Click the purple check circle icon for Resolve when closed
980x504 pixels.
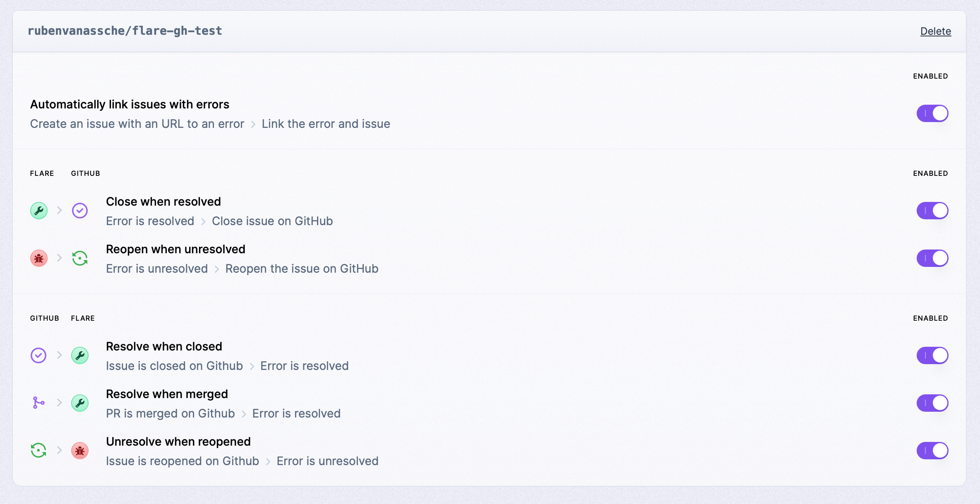click(x=38, y=355)
